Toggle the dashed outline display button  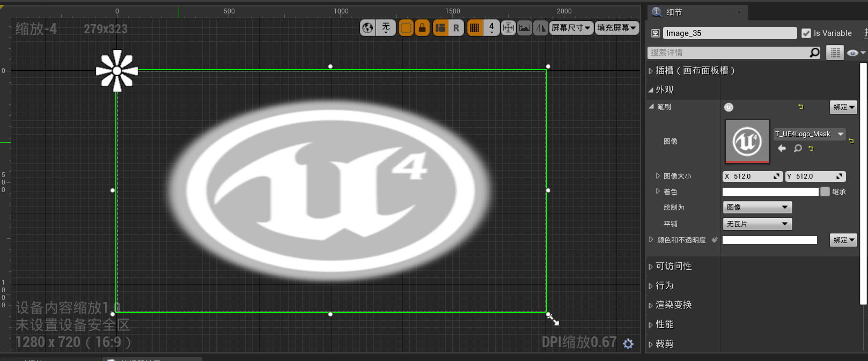(406, 28)
